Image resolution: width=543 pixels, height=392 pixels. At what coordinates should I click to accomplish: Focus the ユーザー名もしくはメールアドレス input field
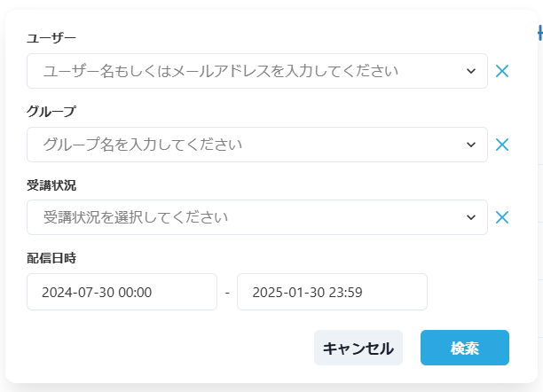click(x=257, y=71)
